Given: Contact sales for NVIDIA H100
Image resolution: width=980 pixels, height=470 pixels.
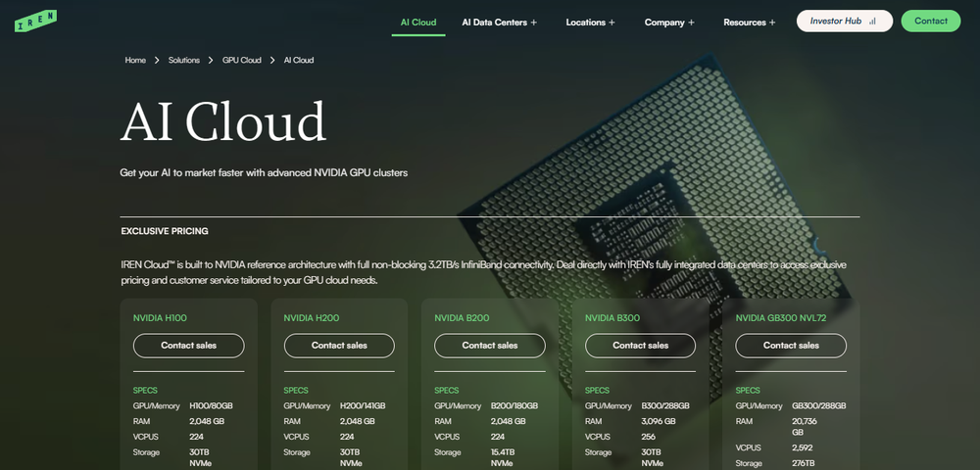Looking at the screenshot, I should [189, 346].
